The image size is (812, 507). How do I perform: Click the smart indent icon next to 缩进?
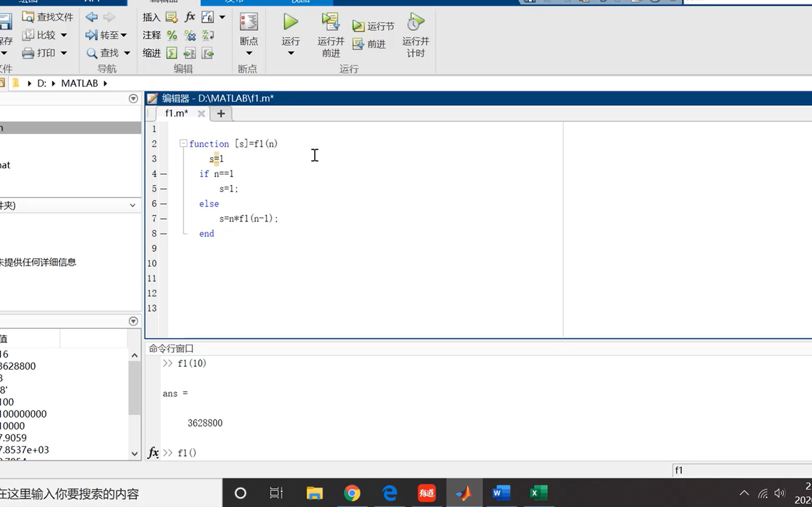(171, 53)
